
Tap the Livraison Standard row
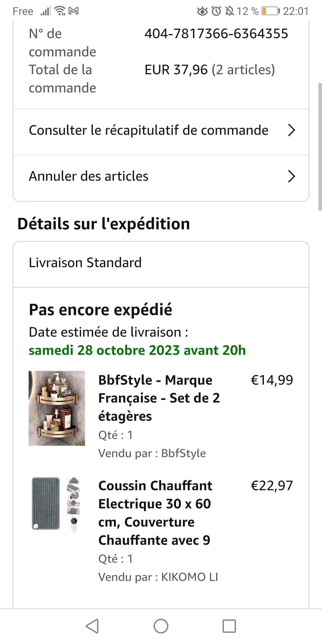pyautogui.click(x=85, y=263)
